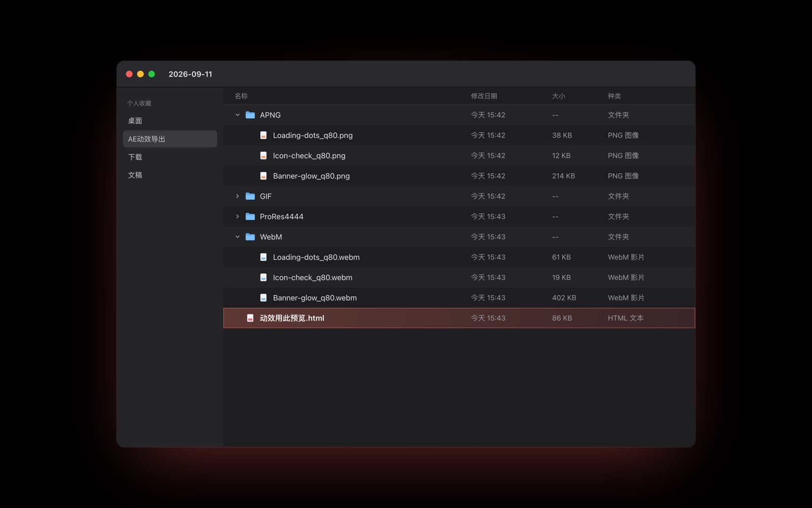Click the ProRes4444 folder name
Viewport: 812px width, 508px height.
tap(282, 216)
